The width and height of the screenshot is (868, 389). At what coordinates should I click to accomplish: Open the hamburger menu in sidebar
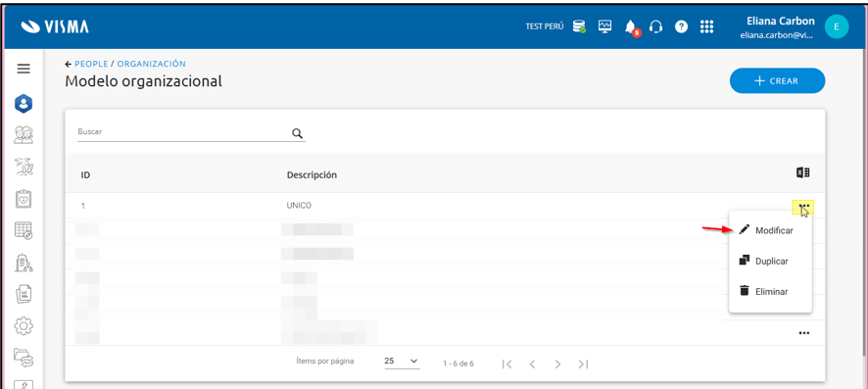point(24,69)
